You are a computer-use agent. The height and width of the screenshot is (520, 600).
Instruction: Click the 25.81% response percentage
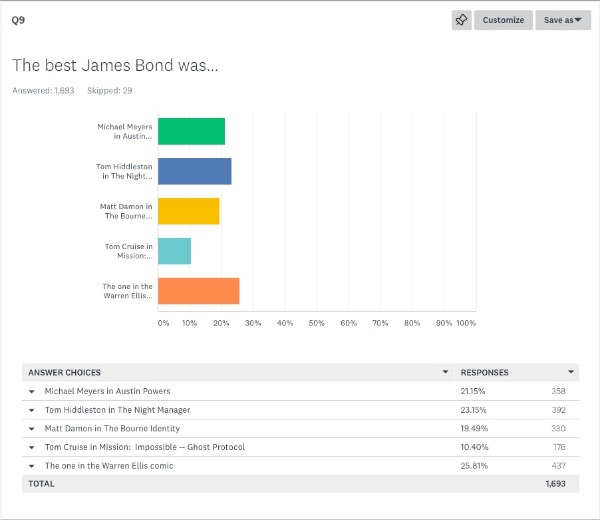(x=474, y=466)
